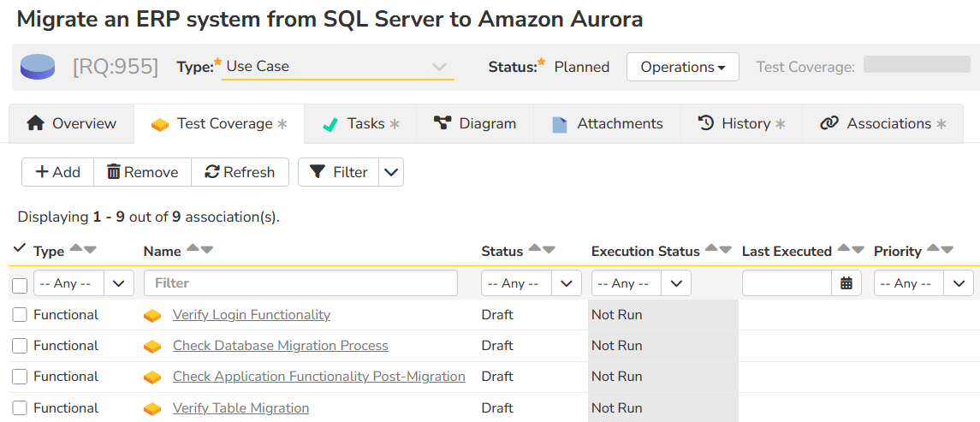This screenshot has height=422, width=980.
Task: Check the Verify Login Functionality row checkbox
Action: click(20, 315)
